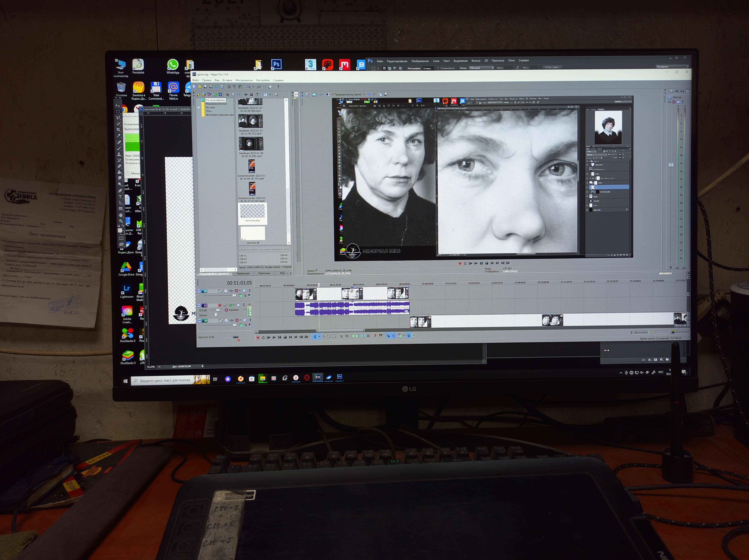Image resolution: width=749 pixels, height=560 pixels.
Task: Click the Insert marker orange flag icon
Action: [375, 336]
